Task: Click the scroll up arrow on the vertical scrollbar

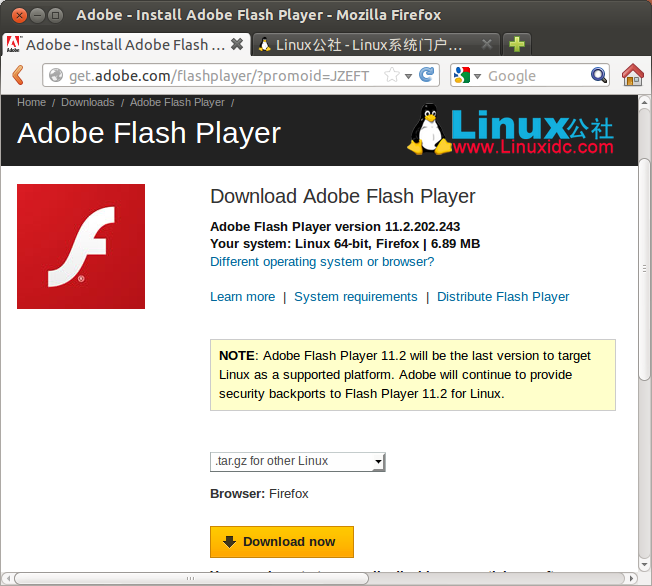Action: click(x=645, y=102)
